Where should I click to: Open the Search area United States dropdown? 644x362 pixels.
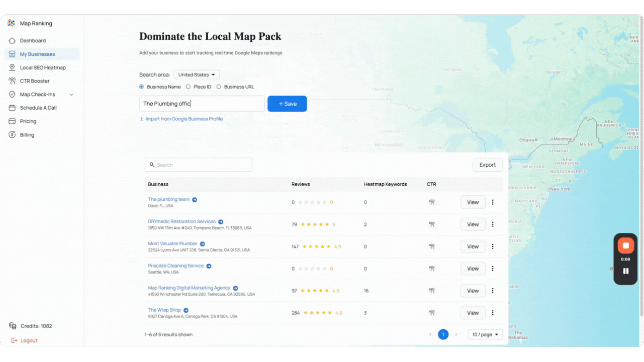pyautogui.click(x=197, y=74)
